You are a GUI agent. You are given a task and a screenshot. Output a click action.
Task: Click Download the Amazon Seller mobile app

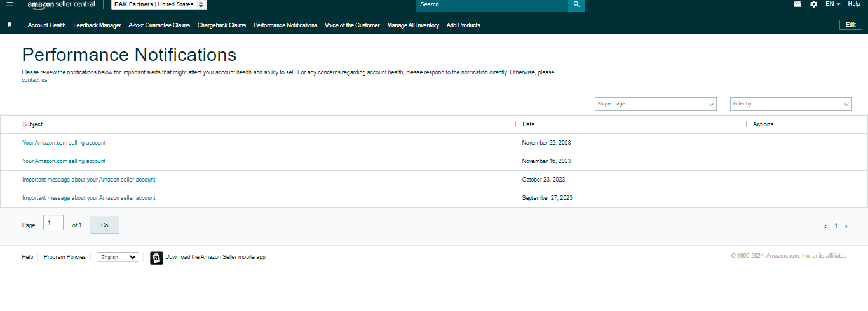[x=215, y=257]
